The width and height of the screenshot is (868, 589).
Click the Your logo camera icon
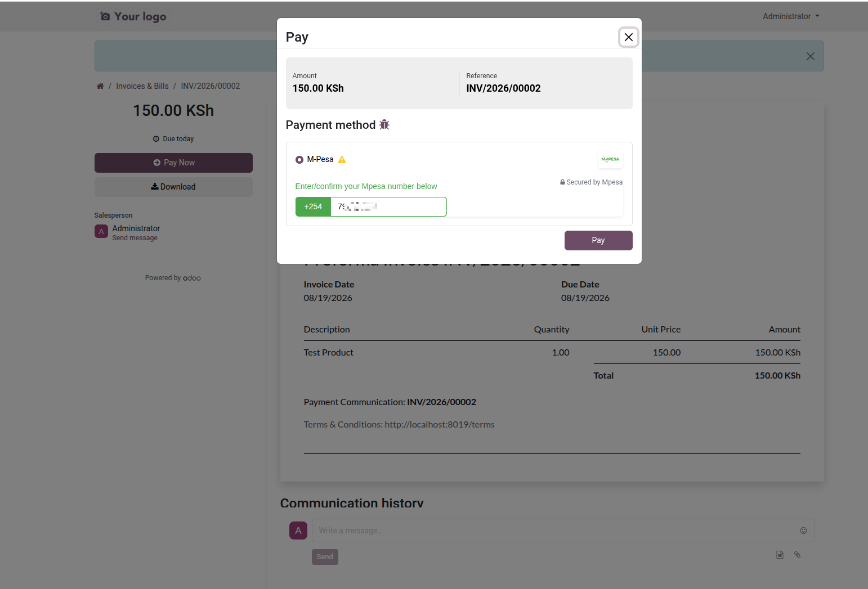coord(105,16)
